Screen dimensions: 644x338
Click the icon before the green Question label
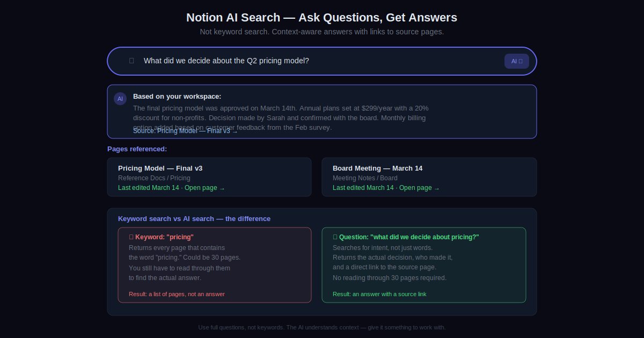click(335, 237)
